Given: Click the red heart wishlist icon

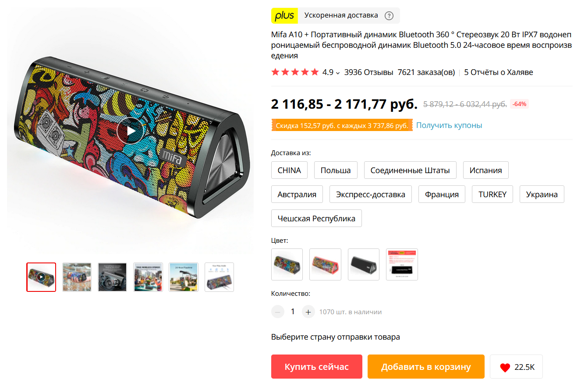Looking at the screenshot, I should coord(505,367).
